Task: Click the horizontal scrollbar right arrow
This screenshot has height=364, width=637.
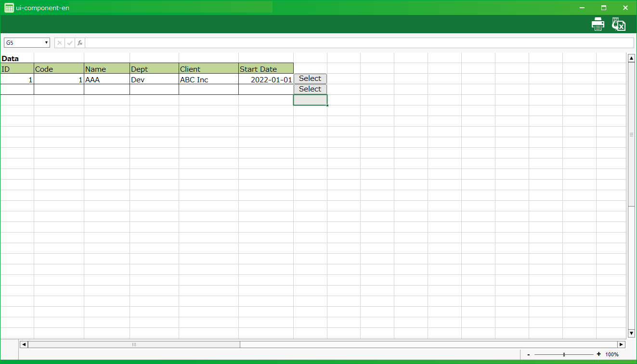Action: (621, 344)
